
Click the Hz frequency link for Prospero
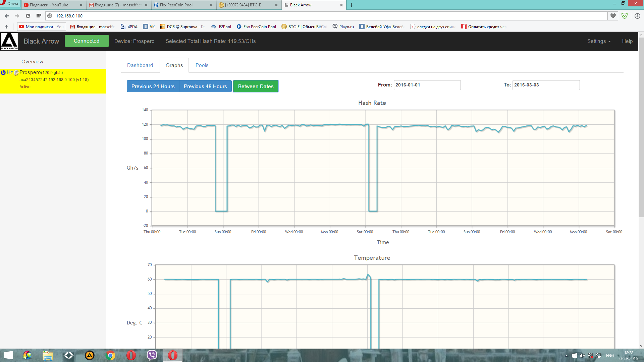[x=10, y=72]
